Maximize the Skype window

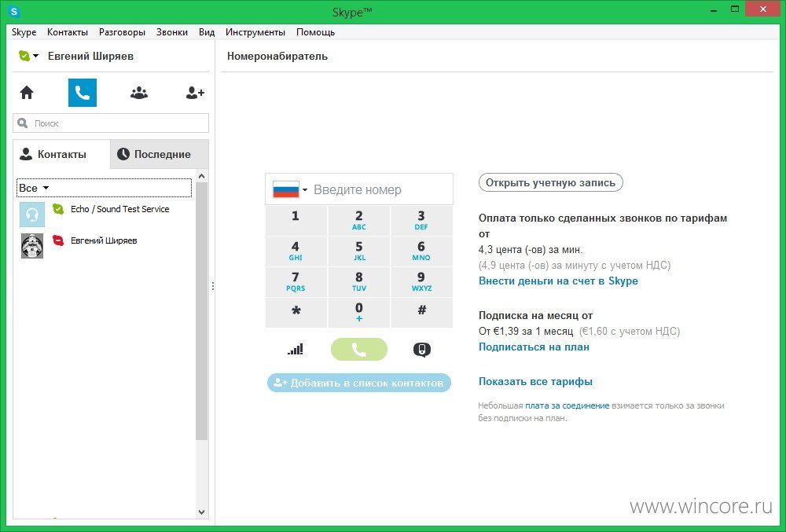[x=735, y=9]
